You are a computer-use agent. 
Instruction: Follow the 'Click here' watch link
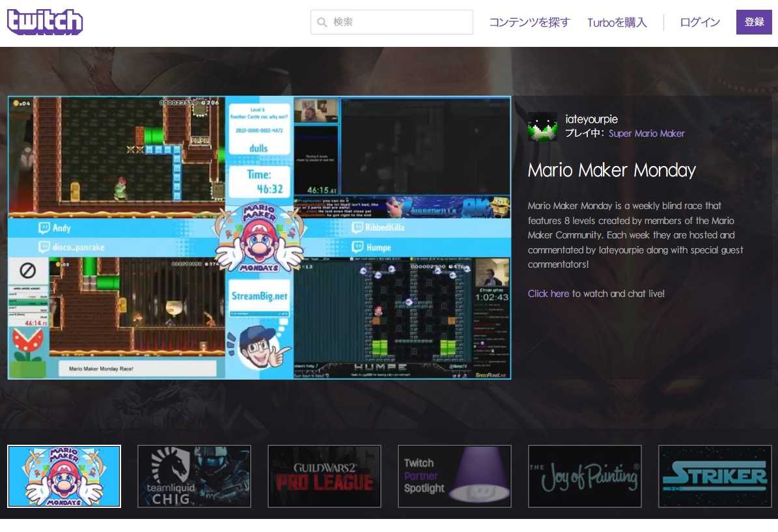point(548,294)
